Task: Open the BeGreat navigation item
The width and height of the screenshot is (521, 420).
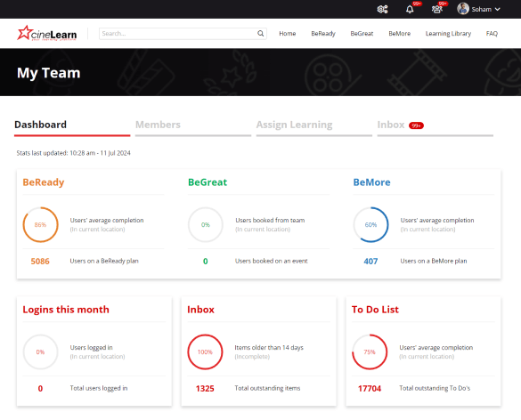Action: pyautogui.click(x=362, y=34)
